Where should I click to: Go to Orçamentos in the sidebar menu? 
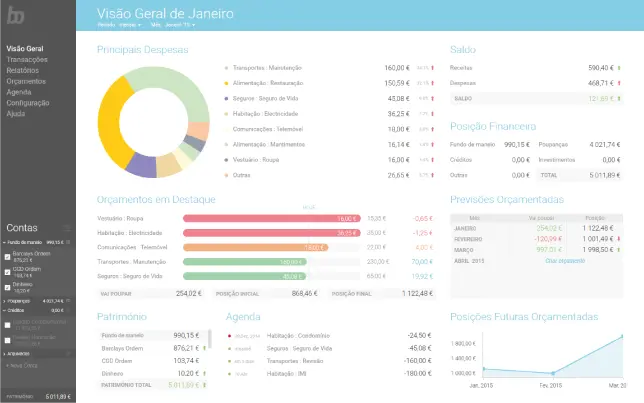(x=26, y=81)
